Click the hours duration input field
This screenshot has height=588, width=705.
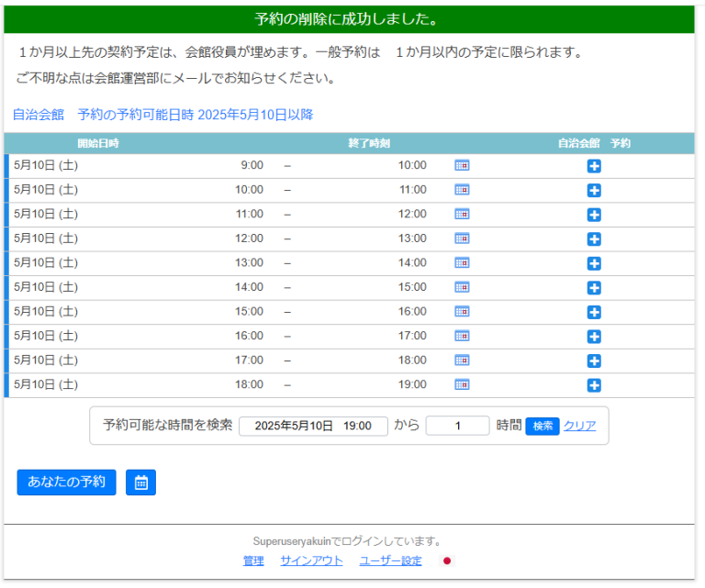[457, 426]
